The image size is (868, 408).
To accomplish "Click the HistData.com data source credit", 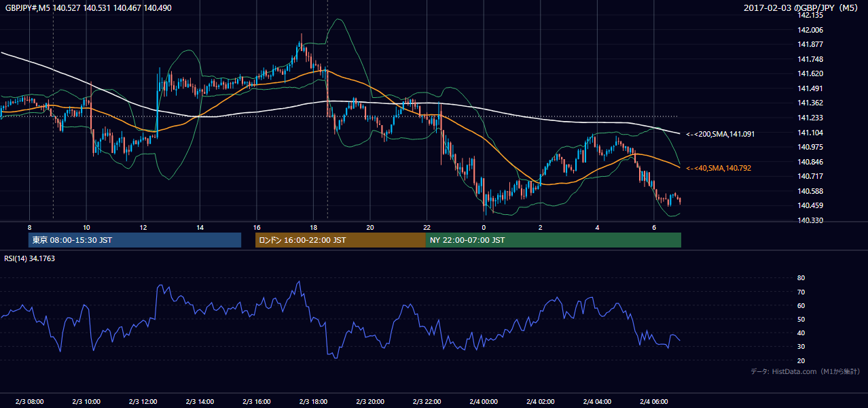I will coord(806,372).
